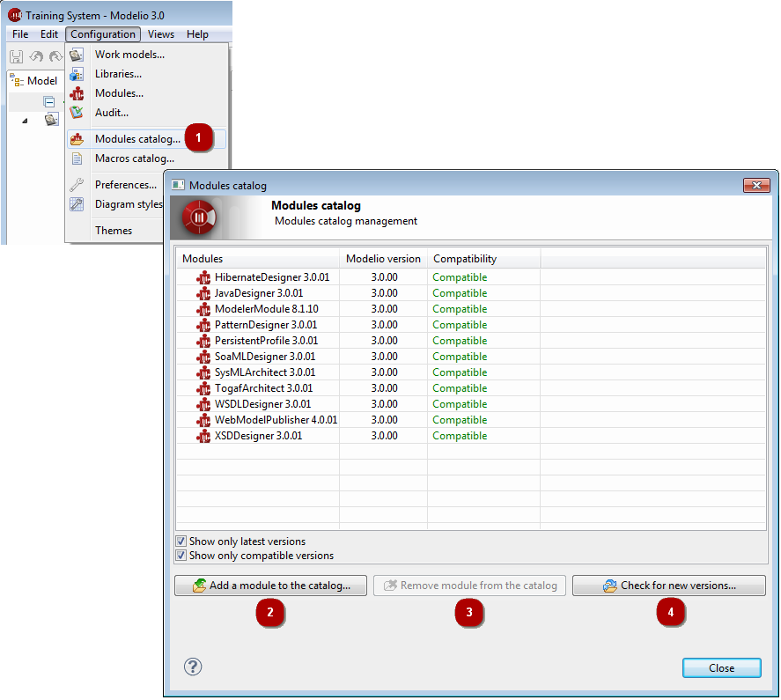The width and height of the screenshot is (781, 700).
Task: Open the Views menu
Action: [161, 34]
